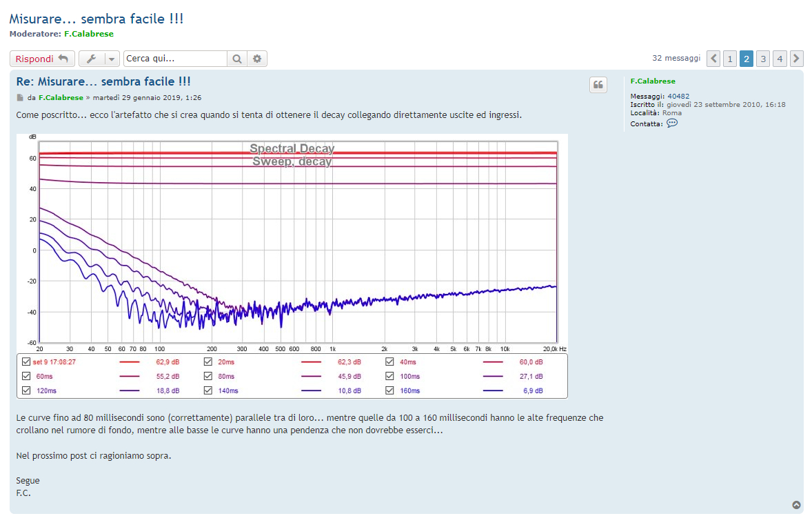
Task: Toggle the 120ms curve checkbox
Action: click(x=26, y=390)
